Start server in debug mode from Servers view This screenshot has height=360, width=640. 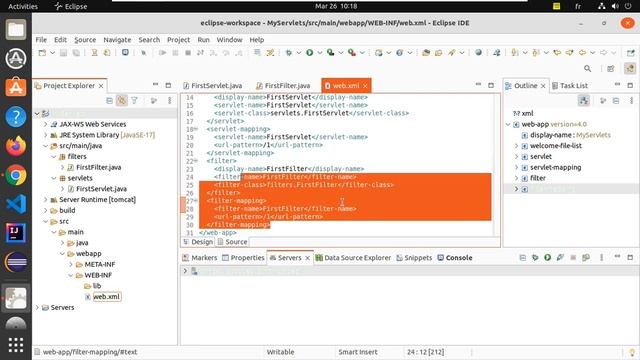(535, 258)
